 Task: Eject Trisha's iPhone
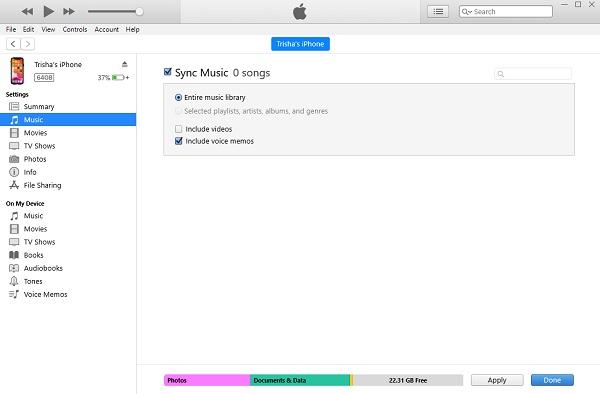click(x=124, y=64)
